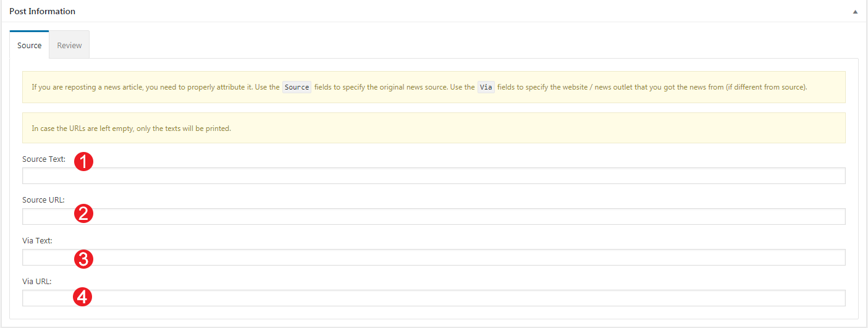Click the "Via URL:" label
The width and height of the screenshot is (868, 328).
(x=37, y=282)
